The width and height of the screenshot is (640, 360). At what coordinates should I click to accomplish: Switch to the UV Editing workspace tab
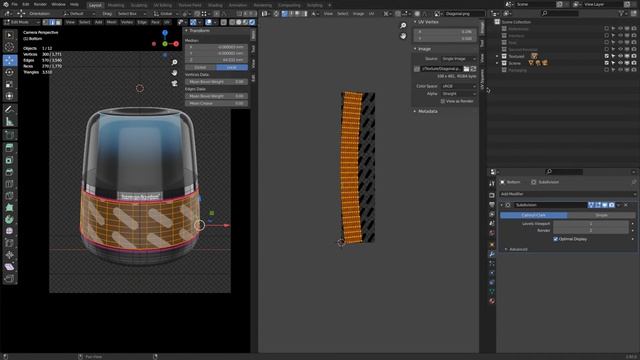(162, 5)
